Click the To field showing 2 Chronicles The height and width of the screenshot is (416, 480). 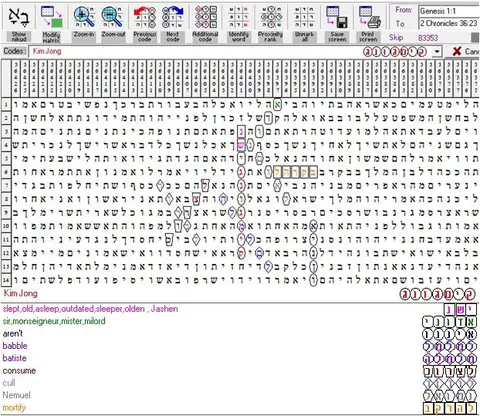(x=449, y=23)
